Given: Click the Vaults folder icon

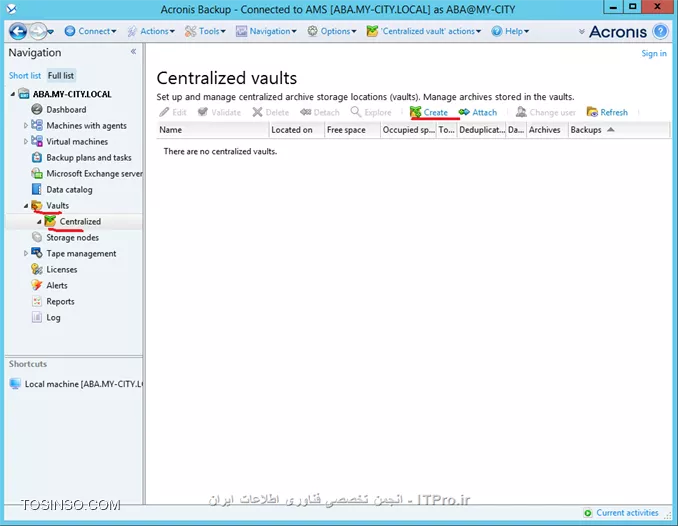Looking at the screenshot, I should click(37, 205).
